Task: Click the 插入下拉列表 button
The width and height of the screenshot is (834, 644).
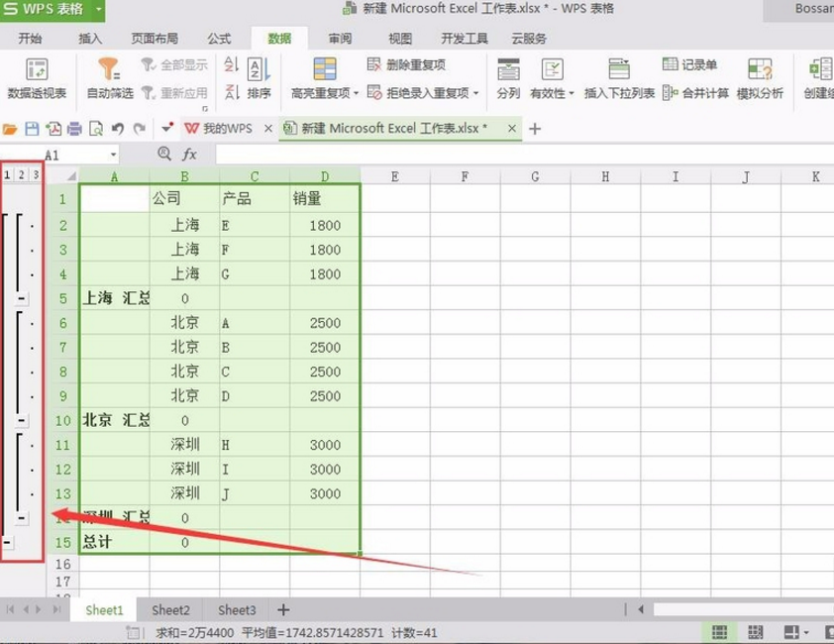Action: (619, 93)
